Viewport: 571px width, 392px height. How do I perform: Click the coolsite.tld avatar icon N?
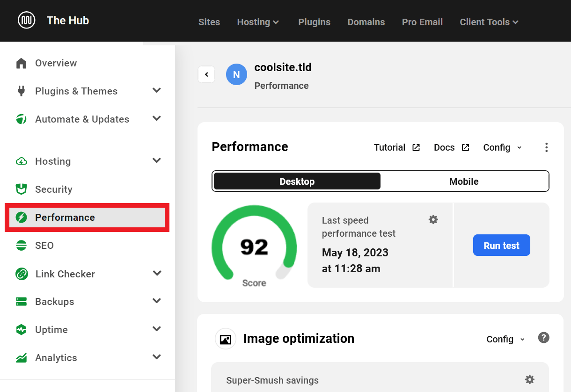point(236,75)
